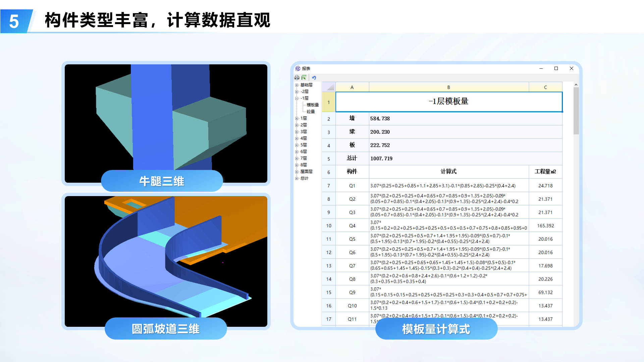Click the vertical scrollbar thumb in the report

click(x=576, y=111)
